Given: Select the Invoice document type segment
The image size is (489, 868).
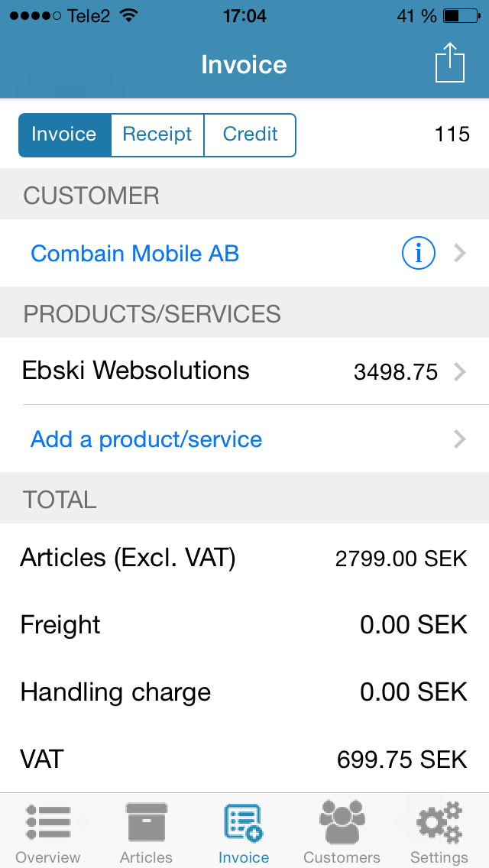Looking at the screenshot, I should click(x=64, y=134).
